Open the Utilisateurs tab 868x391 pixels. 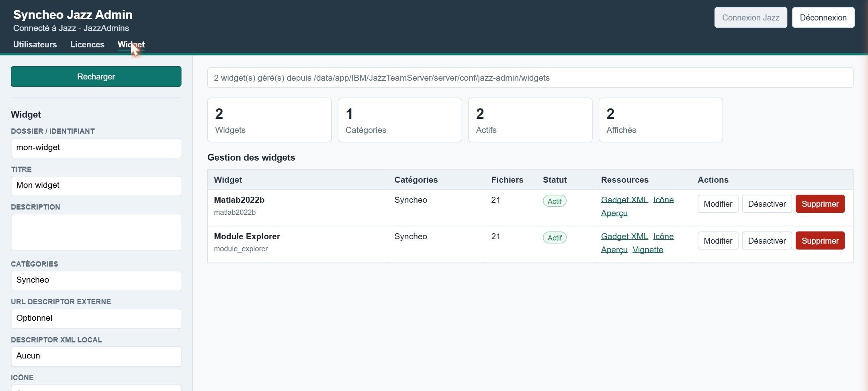click(35, 45)
